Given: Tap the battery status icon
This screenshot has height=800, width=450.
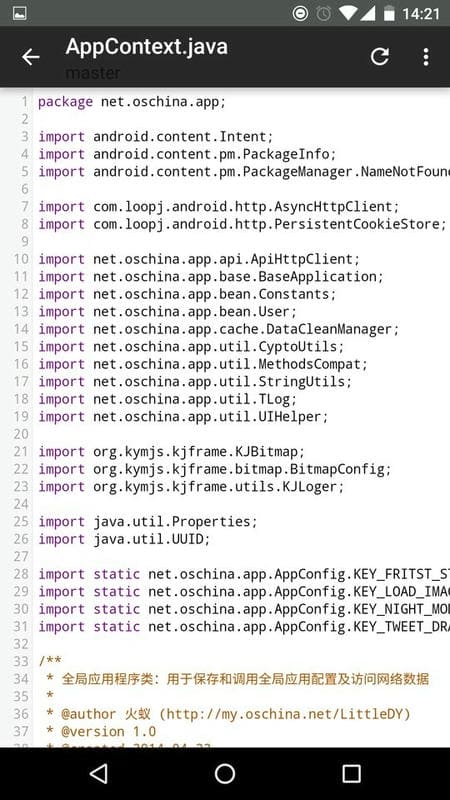Looking at the screenshot, I should pos(389,13).
